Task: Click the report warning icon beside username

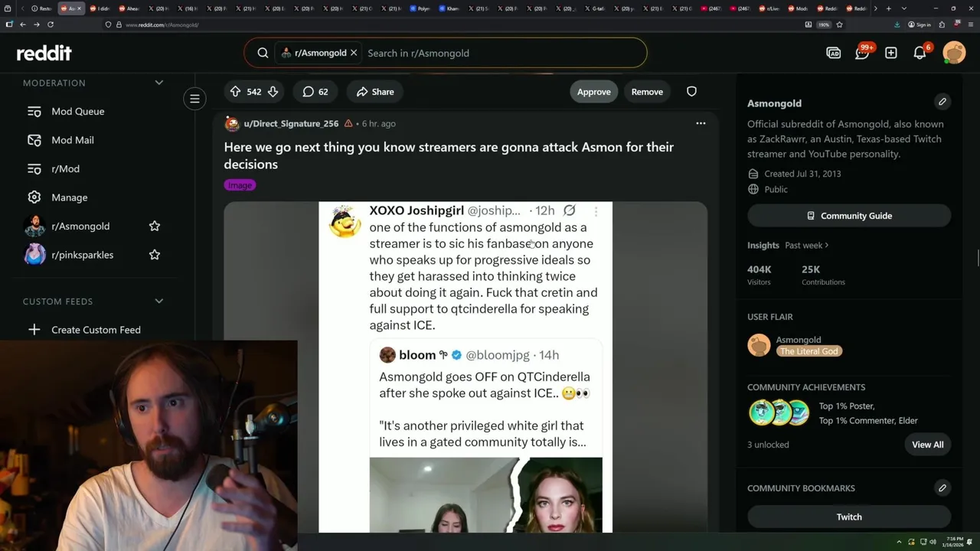Action: pyautogui.click(x=348, y=123)
